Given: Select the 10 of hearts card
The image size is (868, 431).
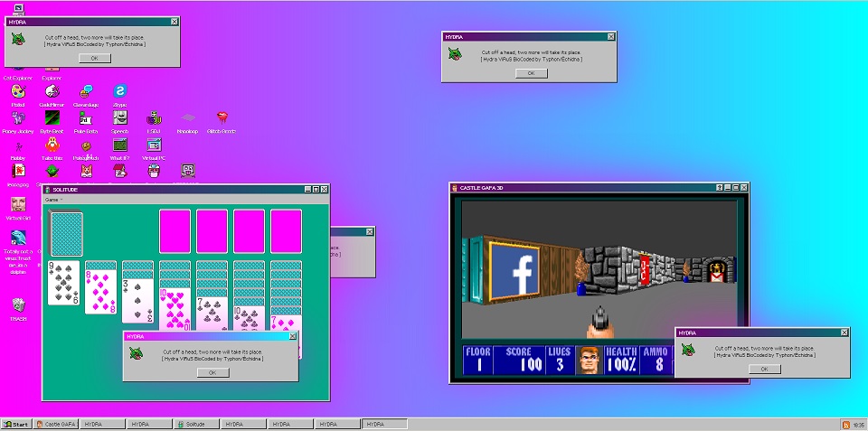Looking at the screenshot, I should [x=175, y=309].
